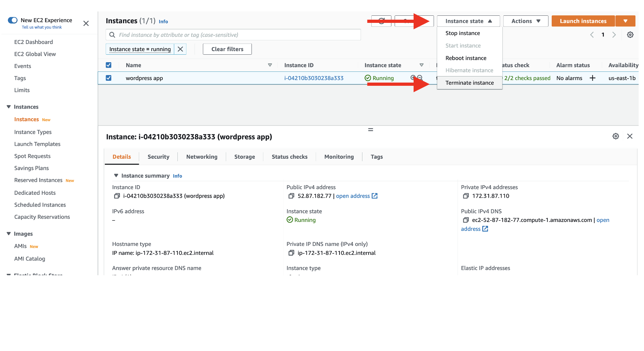
Task: Switch to the Monitoring tab
Action: [x=339, y=157]
